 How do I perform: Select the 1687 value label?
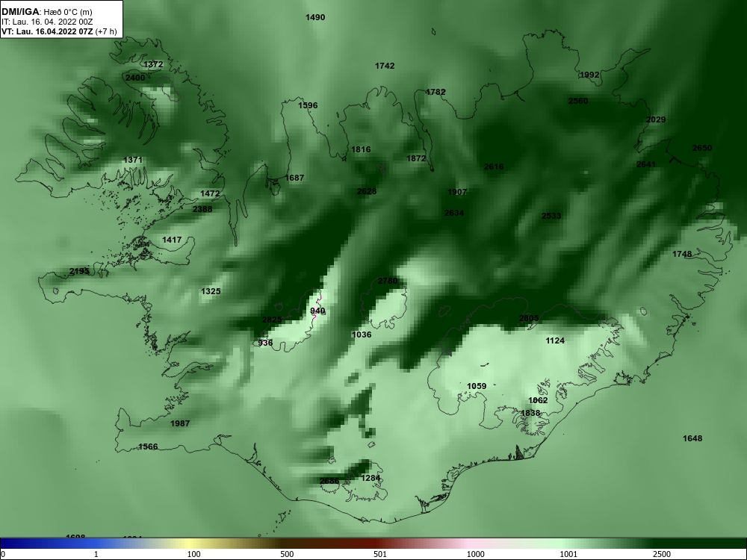click(294, 178)
